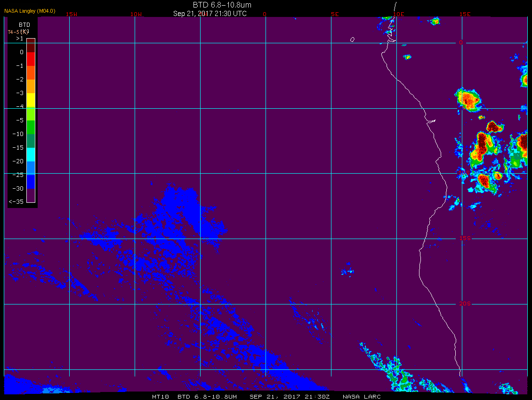Viewport: 532px width, 400px height.
Task: Click the title text "BTD 6.8-10.8um"
Action: pos(222,5)
